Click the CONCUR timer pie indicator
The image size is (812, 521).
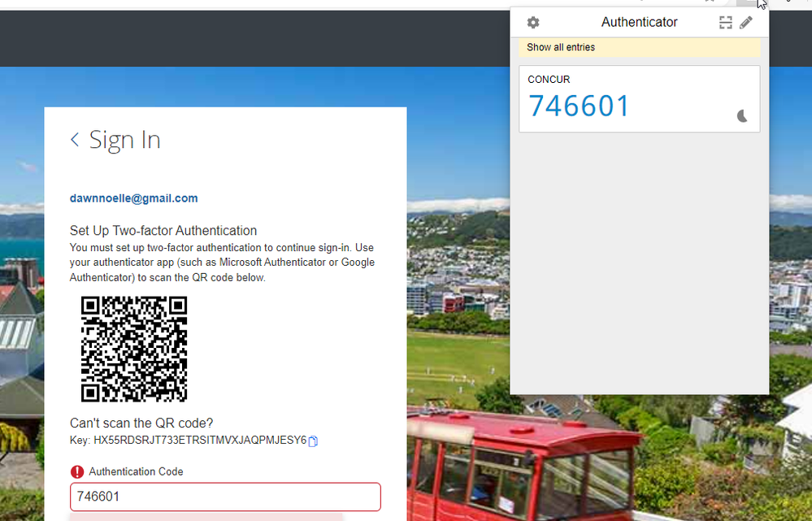[742, 116]
